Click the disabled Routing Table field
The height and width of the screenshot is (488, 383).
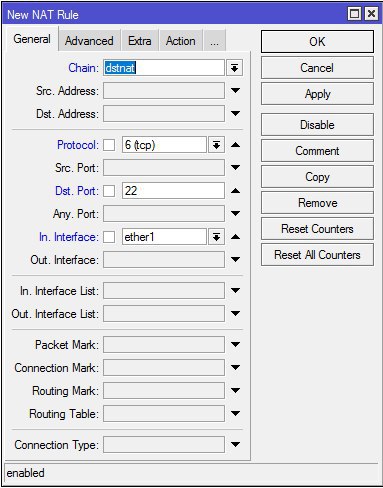[x=164, y=414]
